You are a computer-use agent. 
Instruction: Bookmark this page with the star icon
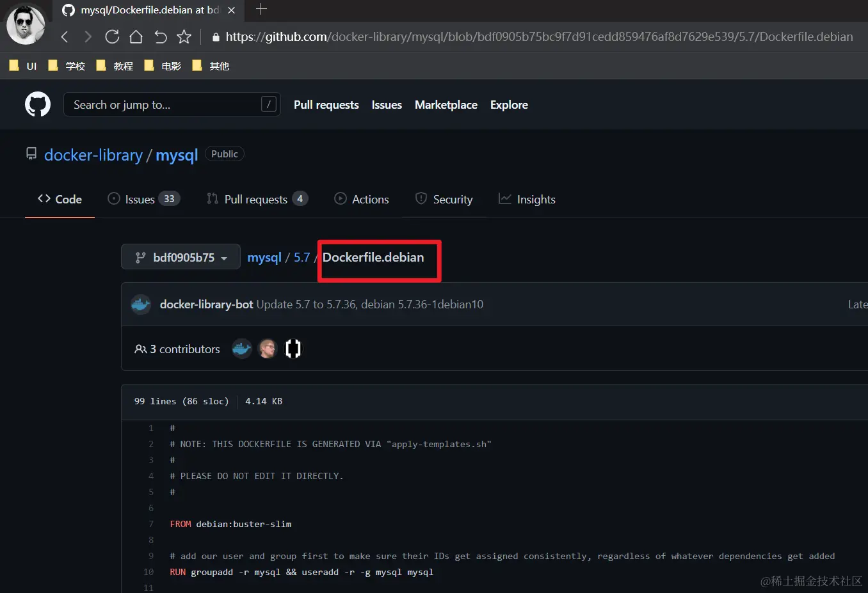184,36
